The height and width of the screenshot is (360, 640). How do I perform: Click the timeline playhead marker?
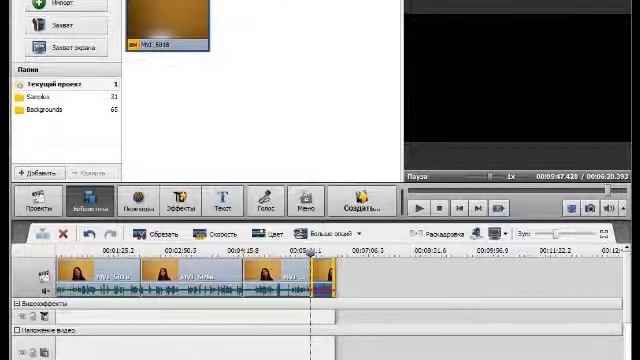(310, 253)
